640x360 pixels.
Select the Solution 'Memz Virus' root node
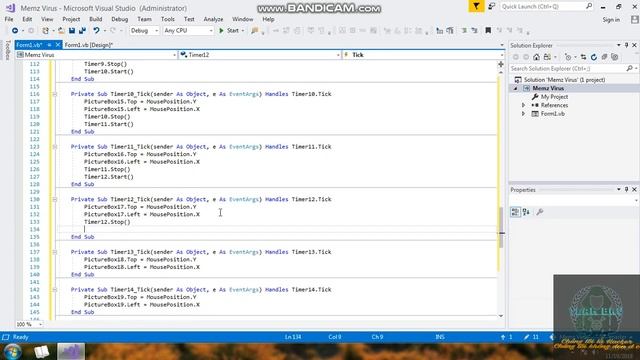click(564, 80)
